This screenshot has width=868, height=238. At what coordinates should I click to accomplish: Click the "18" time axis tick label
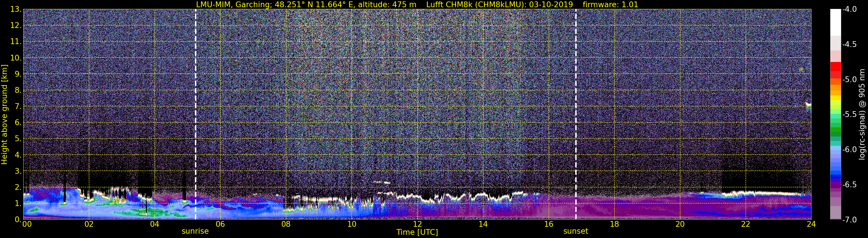614,224
